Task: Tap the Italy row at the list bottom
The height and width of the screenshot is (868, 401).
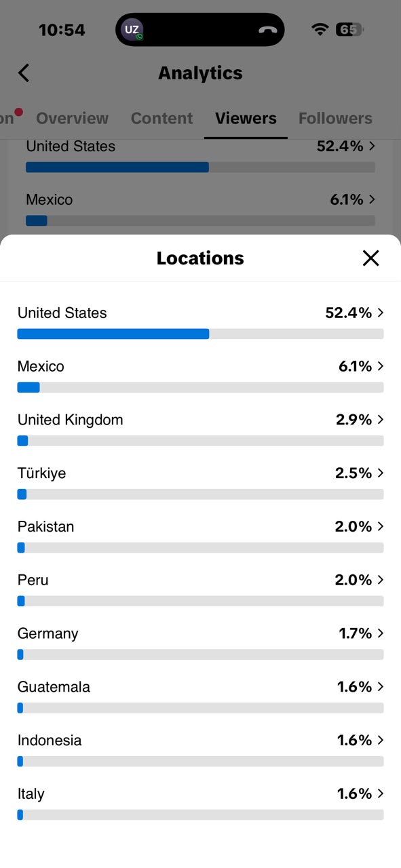Action: pyautogui.click(x=200, y=802)
